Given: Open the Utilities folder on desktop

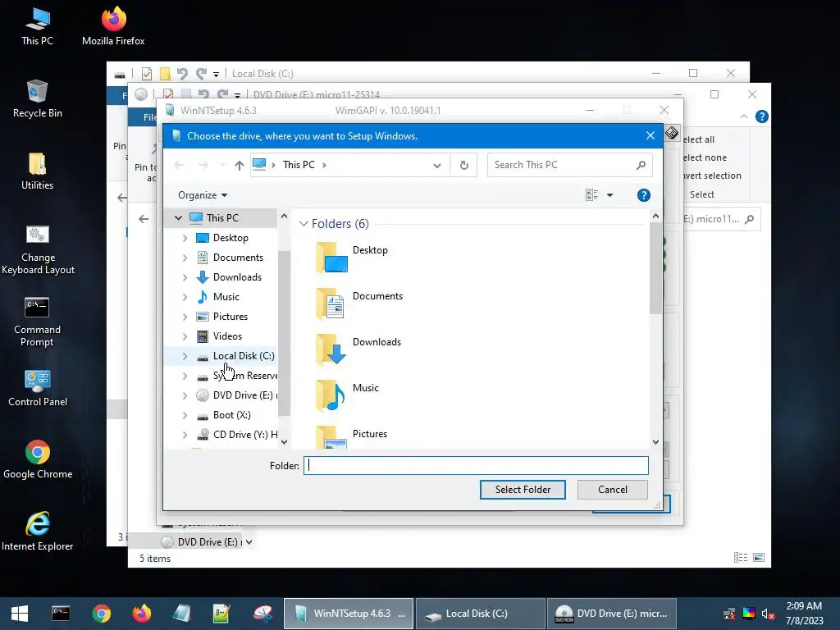Looking at the screenshot, I should tap(37, 171).
